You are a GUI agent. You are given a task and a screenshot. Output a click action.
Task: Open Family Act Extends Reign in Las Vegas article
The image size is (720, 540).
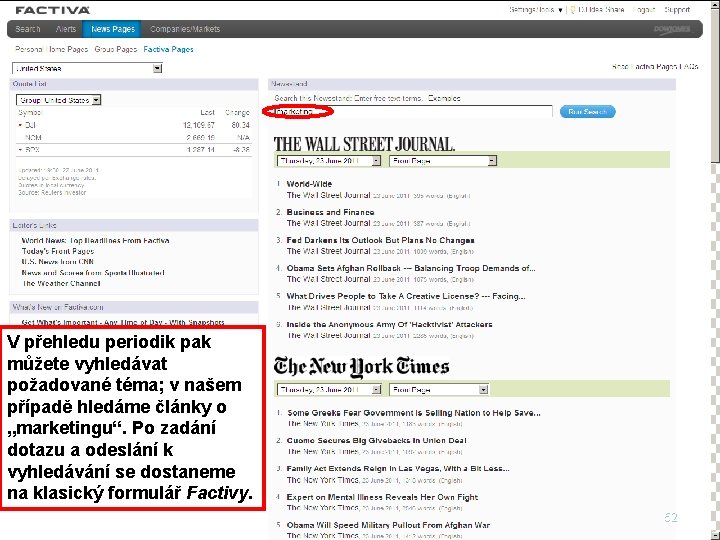(398, 469)
